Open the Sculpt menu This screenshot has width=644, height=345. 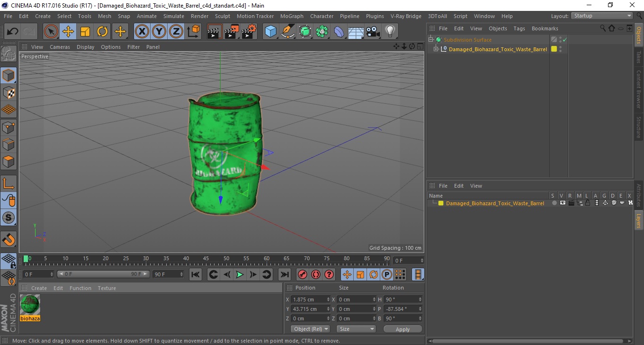tap(222, 16)
